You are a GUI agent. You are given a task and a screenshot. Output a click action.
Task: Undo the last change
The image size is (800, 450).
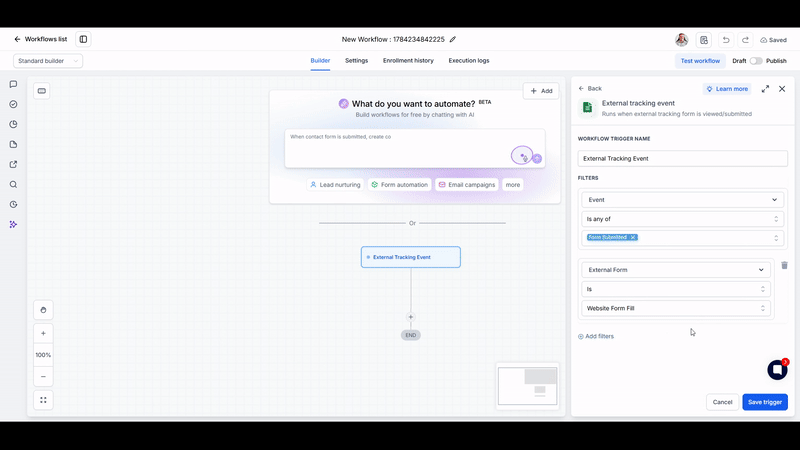726,40
